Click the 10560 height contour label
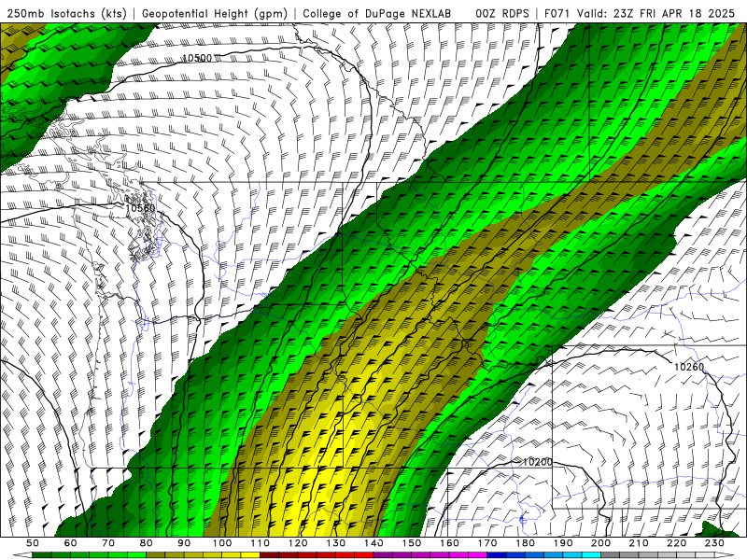This screenshot has width=747, height=560. tap(140, 208)
